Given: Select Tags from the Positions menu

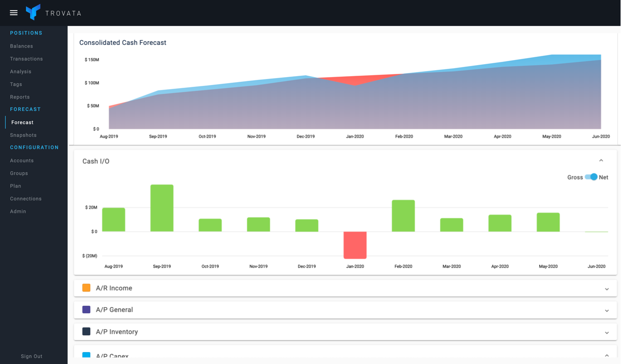Looking at the screenshot, I should point(16,84).
